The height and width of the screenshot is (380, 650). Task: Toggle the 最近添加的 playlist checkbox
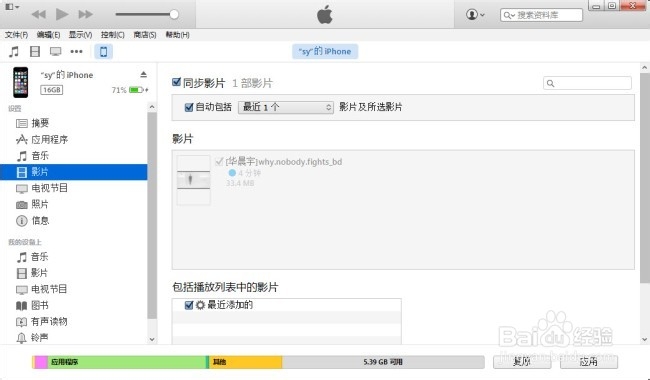click(x=189, y=305)
